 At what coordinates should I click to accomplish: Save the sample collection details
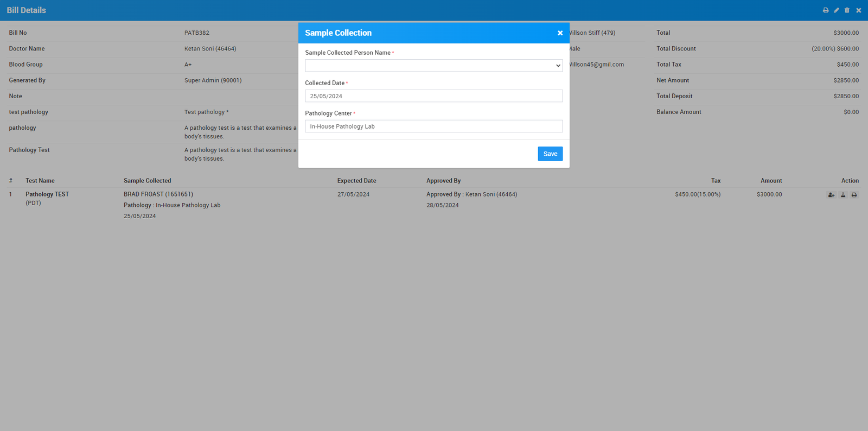[x=550, y=154]
